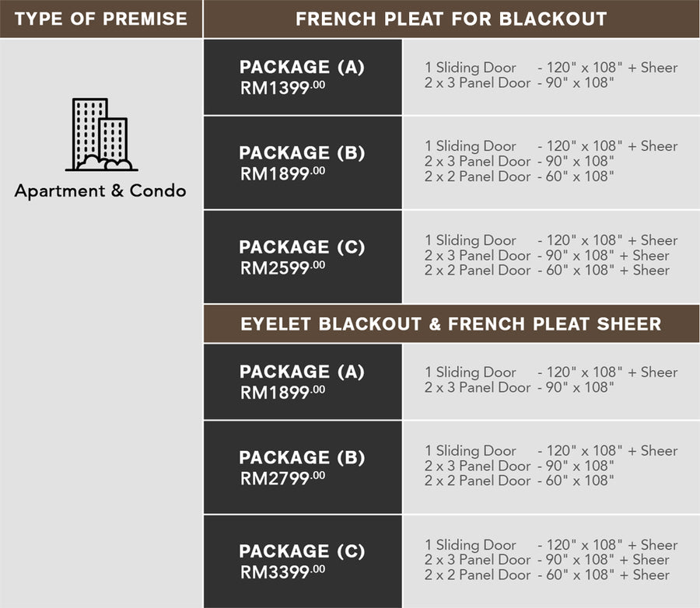Click the RM3399 price
The width and height of the screenshot is (700, 608).
coord(282,571)
